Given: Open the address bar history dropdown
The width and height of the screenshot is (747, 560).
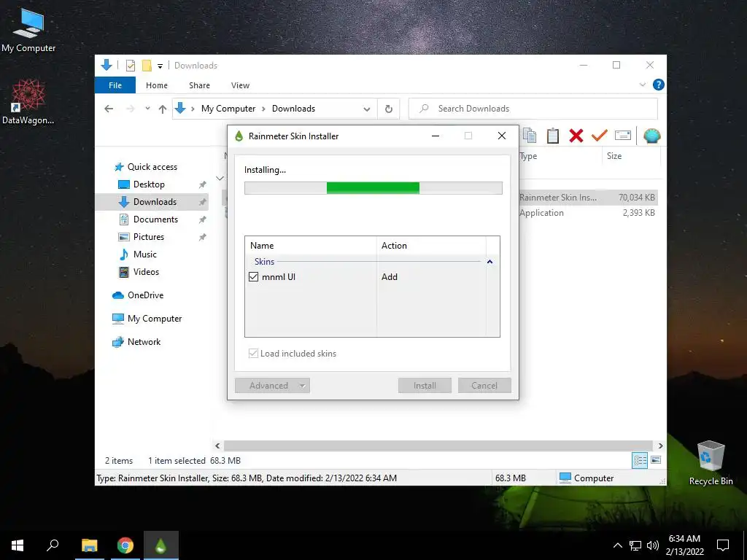Looking at the screenshot, I should point(367,109).
